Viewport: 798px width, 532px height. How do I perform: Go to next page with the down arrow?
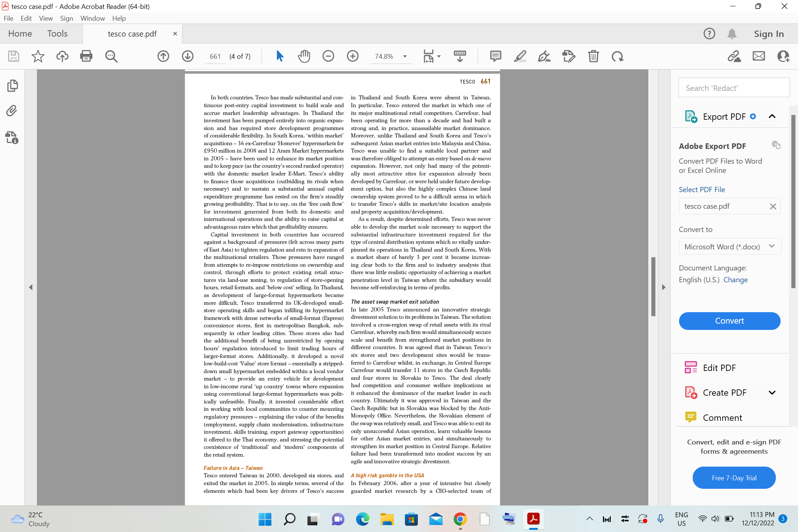pos(188,56)
